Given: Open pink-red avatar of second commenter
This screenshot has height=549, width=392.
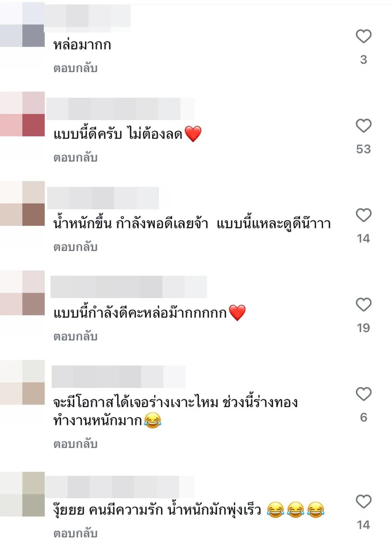Looking at the screenshot, I should click(x=22, y=114).
